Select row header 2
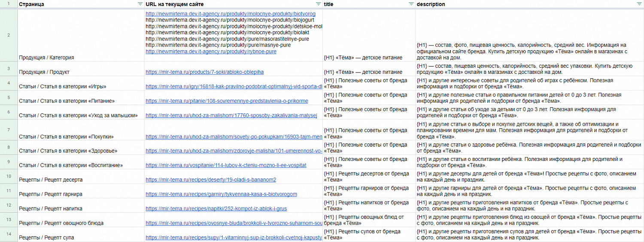The image size is (644, 242). (9, 35)
